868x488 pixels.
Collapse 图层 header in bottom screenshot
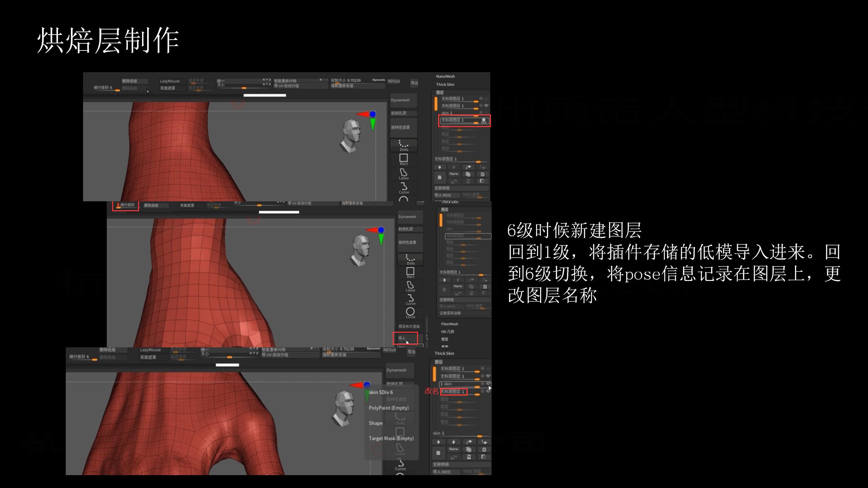tap(438, 362)
